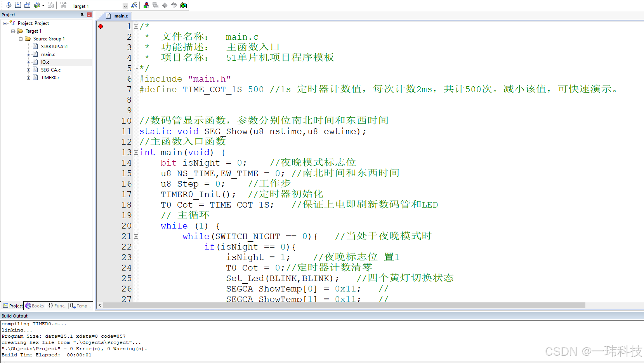Click the SEG_Show function declaration
The width and height of the screenshot is (644, 363).
pyautogui.click(x=252, y=131)
